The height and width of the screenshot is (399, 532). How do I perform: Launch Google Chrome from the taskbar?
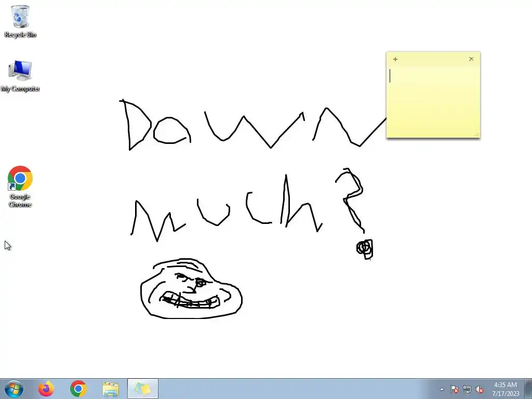[x=78, y=389]
